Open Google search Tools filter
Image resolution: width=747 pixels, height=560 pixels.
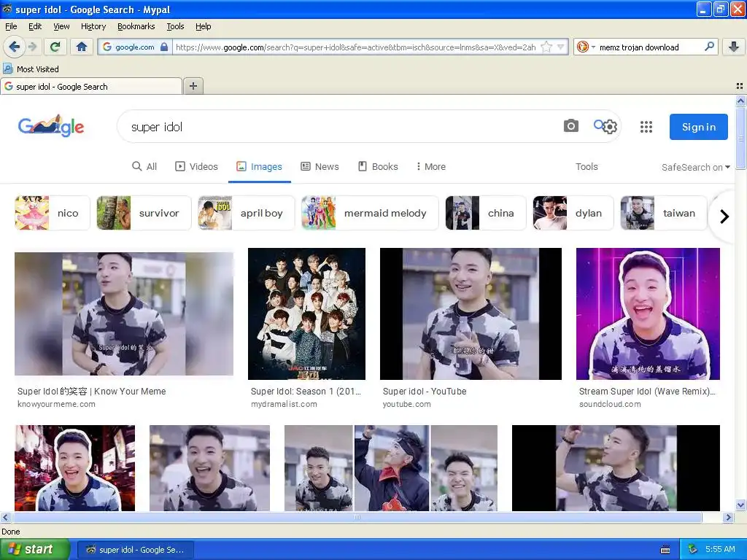(587, 167)
